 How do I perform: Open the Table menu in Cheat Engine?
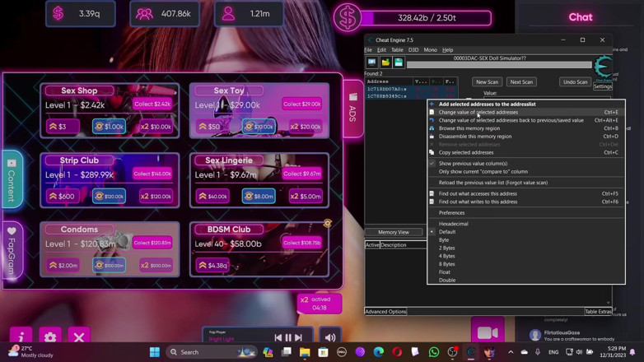pyautogui.click(x=397, y=49)
